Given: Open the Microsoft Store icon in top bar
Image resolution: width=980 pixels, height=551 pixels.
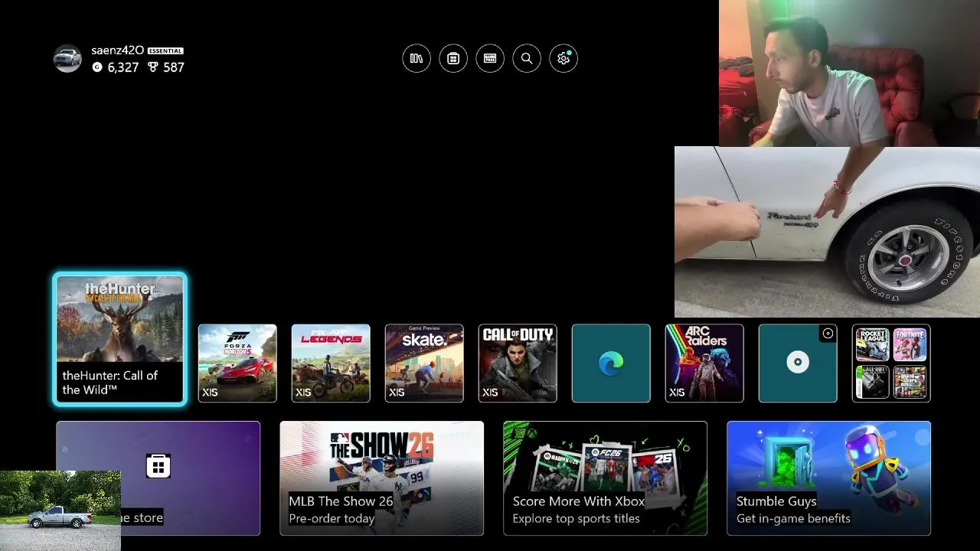Looking at the screenshot, I should tap(453, 58).
